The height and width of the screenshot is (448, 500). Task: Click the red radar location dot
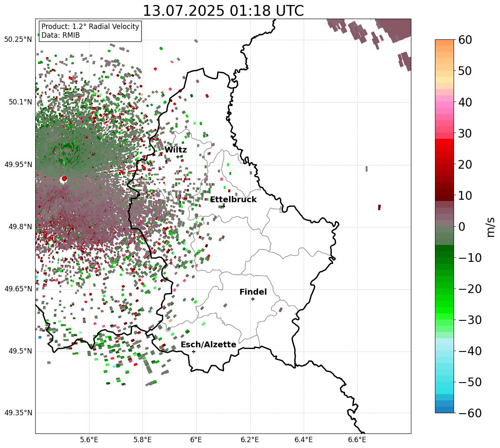(x=64, y=179)
